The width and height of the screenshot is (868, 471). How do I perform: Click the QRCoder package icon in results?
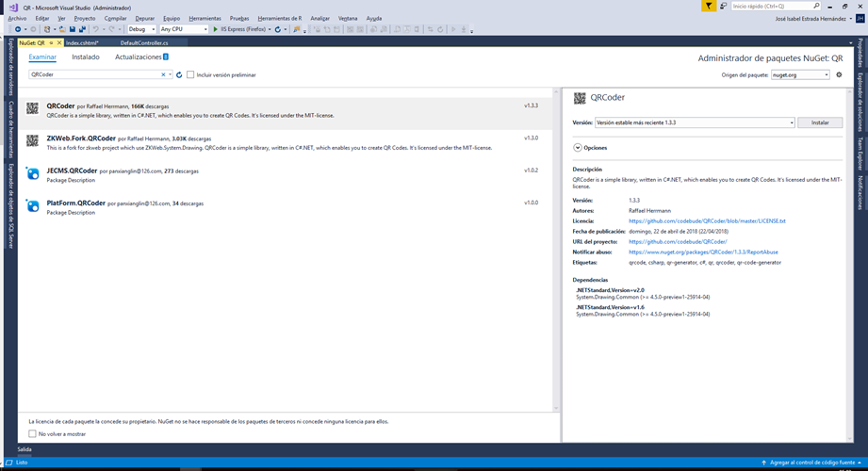click(x=33, y=108)
